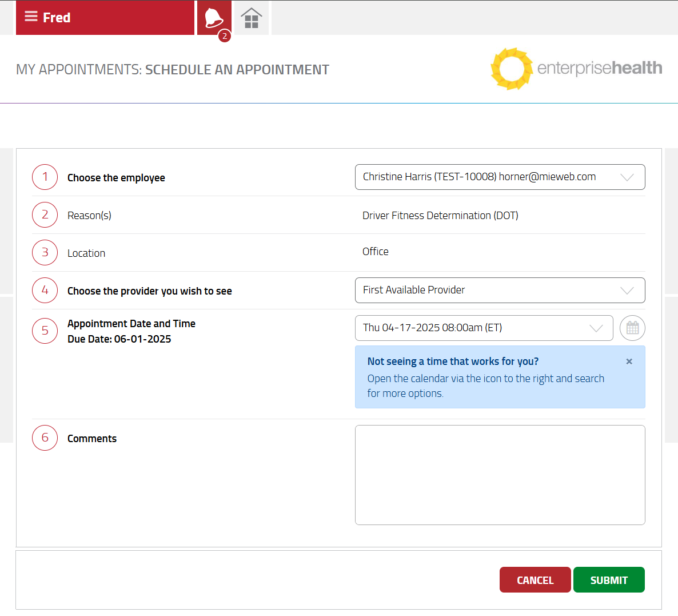Click the enterprisehealth logo
Image resolution: width=678 pixels, height=616 pixels.
pyautogui.click(x=576, y=69)
